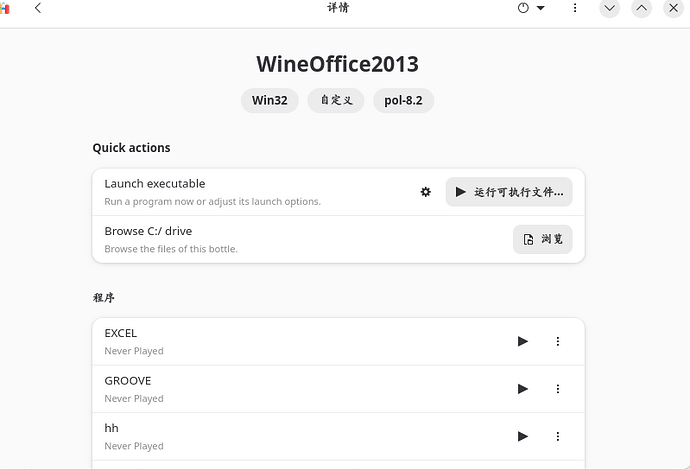Image resolution: width=690 pixels, height=470 pixels.
Task: Open the header three-dot menu
Action: pos(575,8)
